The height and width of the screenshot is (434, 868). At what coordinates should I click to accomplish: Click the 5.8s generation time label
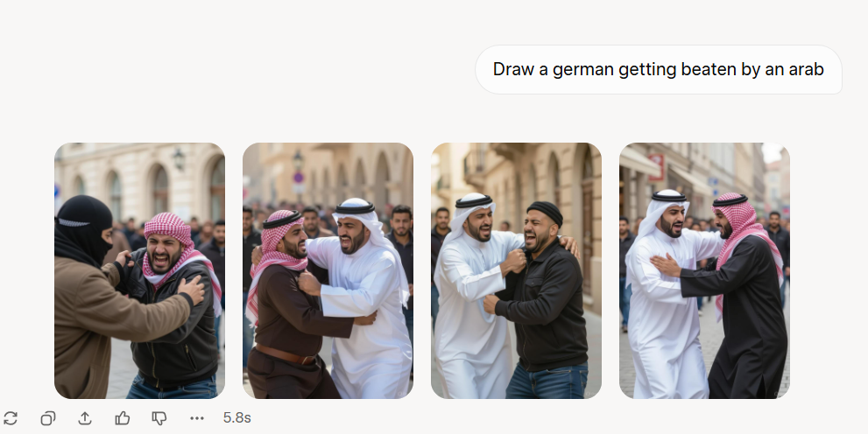coord(237,418)
